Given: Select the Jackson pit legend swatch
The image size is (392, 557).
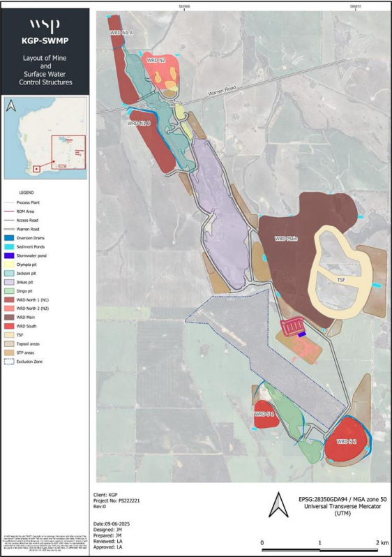Looking at the screenshot, I should tap(9, 273).
